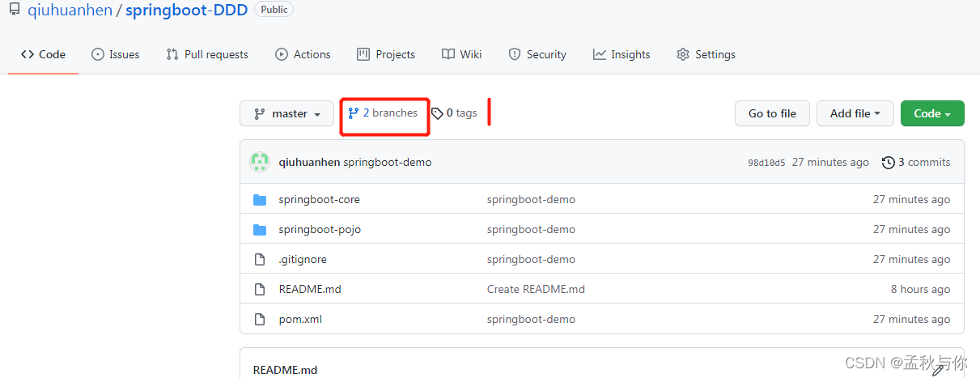Click the Code tab angle-brackets icon

pyautogui.click(x=28, y=54)
